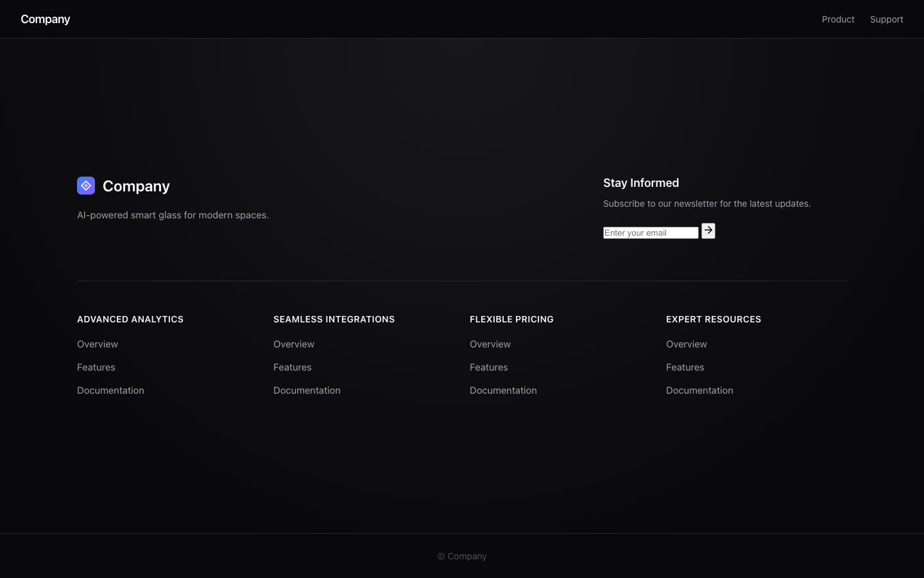The height and width of the screenshot is (578, 924).
Task: Click the Advanced Analytics column heading
Action: [130, 319]
